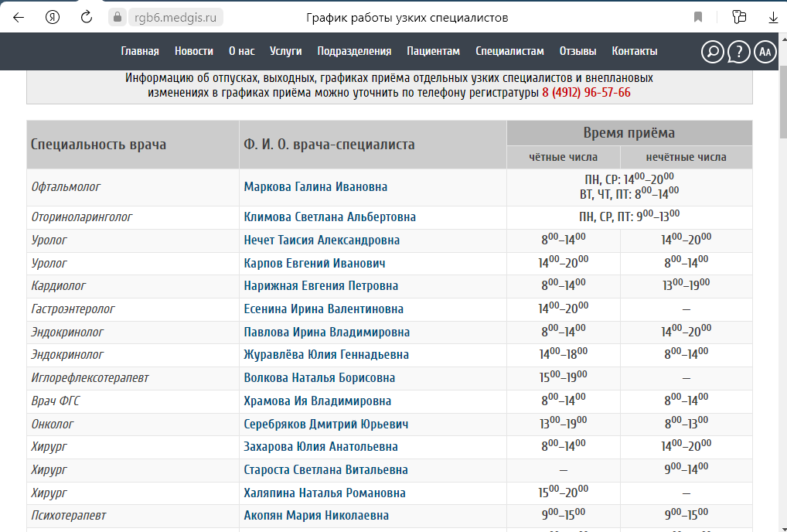Open the Главная menu item
Screen dimensions: 787x532
coord(140,52)
